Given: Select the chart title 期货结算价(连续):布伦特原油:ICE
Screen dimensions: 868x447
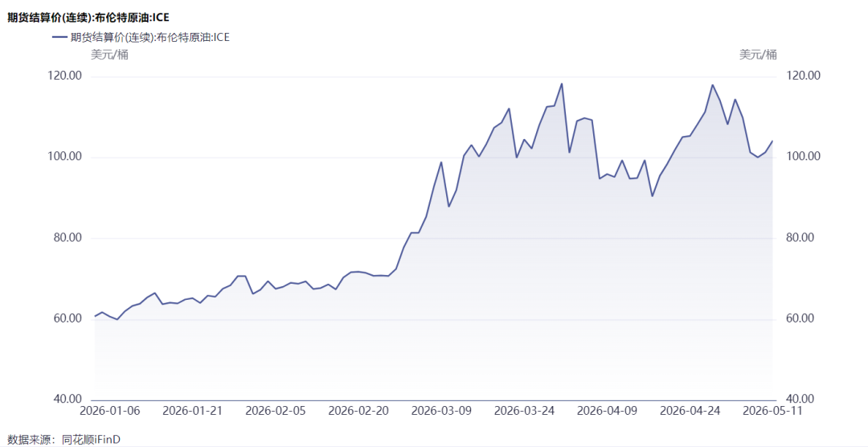Looking at the screenshot, I should [88, 18].
